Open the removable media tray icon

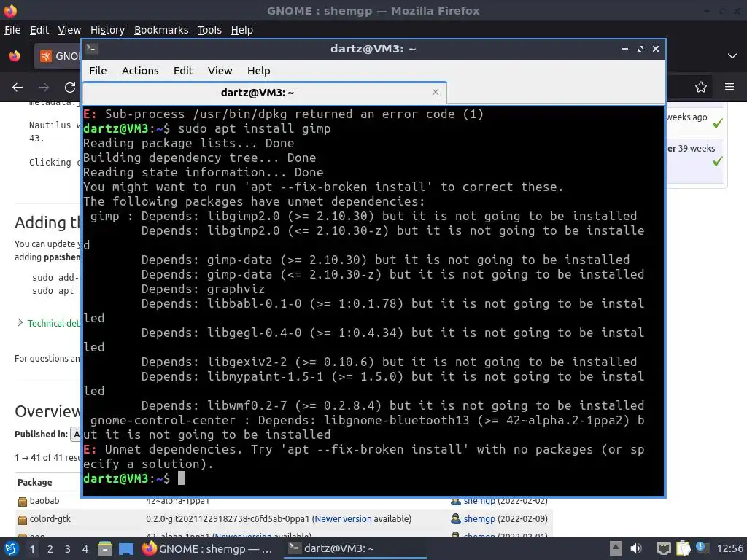pyautogui.click(x=615, y=548)
